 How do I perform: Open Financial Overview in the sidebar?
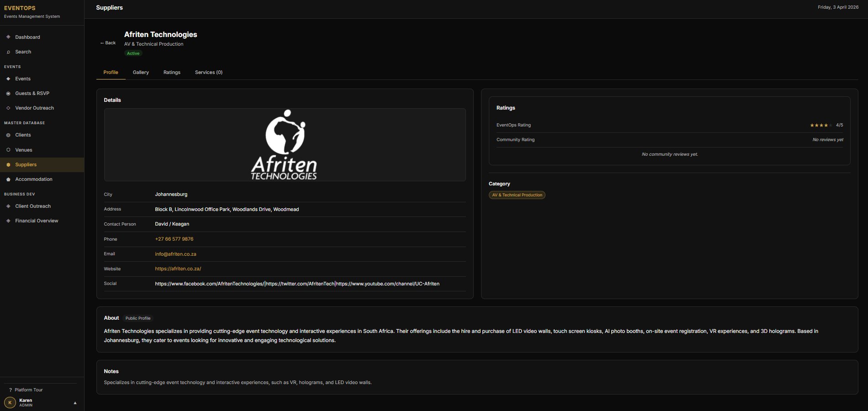pyautogui.click(x=42, y=221)
